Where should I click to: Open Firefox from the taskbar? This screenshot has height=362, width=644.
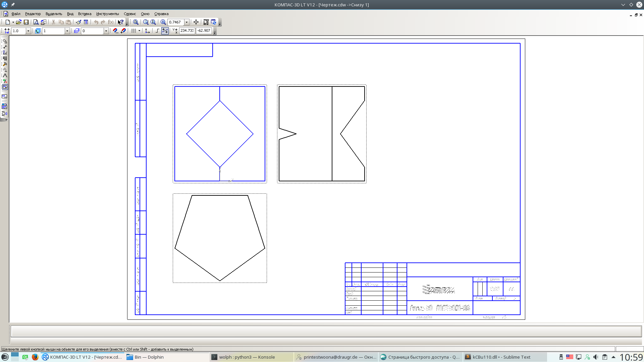35,357
